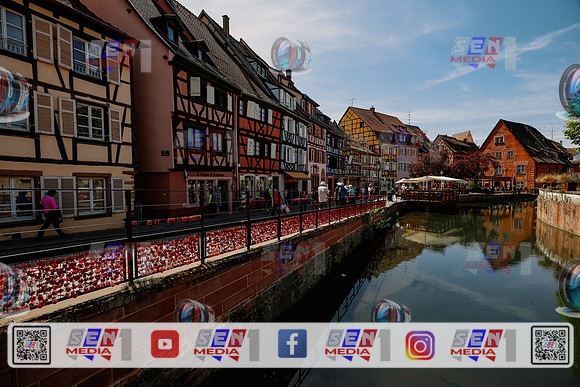Open the blue Facebook icon

click(292, 344)
